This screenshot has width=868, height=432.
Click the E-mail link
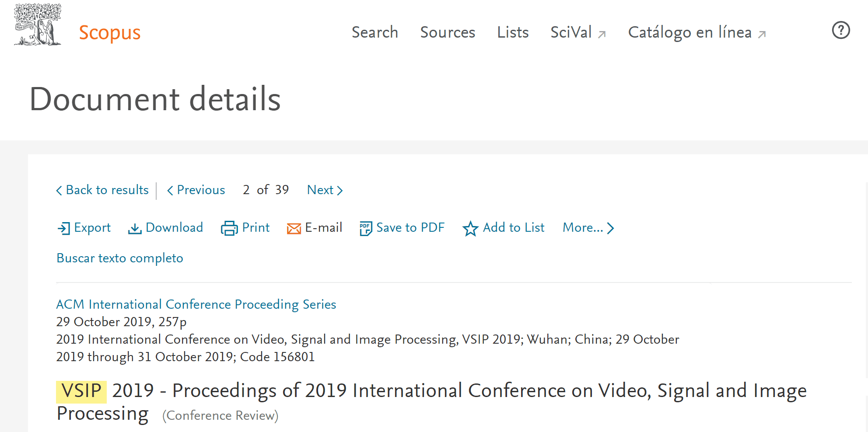[x=324, y=227]
